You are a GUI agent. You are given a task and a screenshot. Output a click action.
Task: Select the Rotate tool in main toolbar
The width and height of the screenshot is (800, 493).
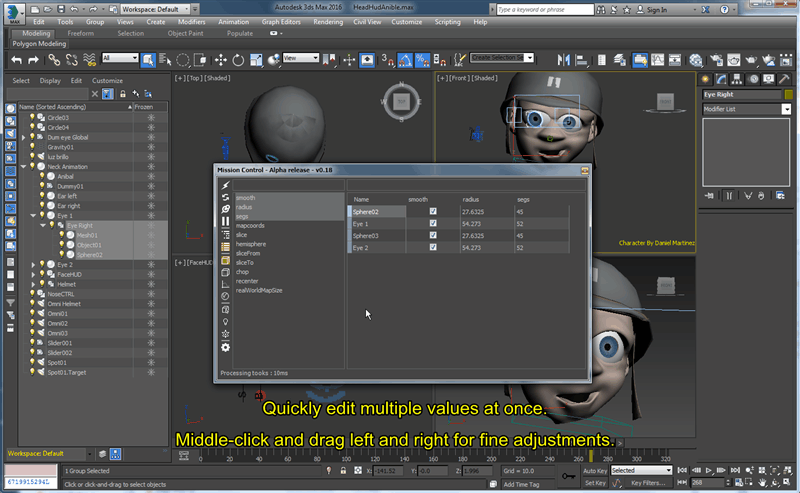pyautogui.click(x=238, y=60)
